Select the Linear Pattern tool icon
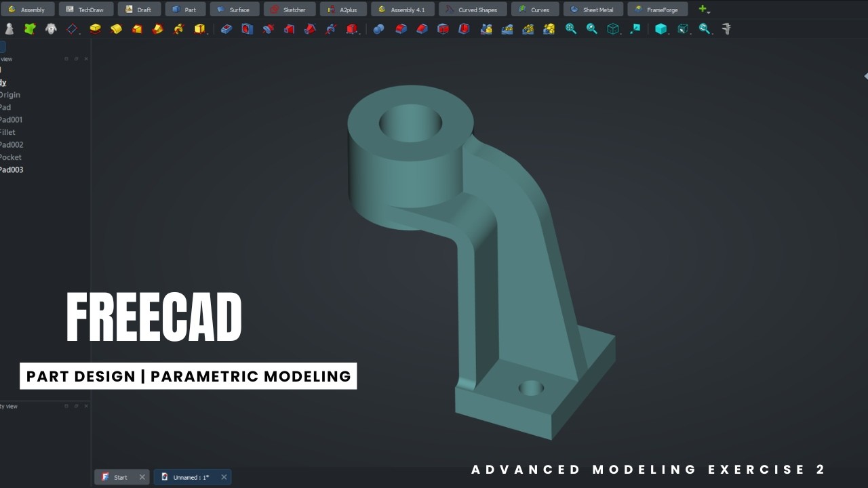The width and height of the screenshot is (868, 488). [x=507, y=28]
